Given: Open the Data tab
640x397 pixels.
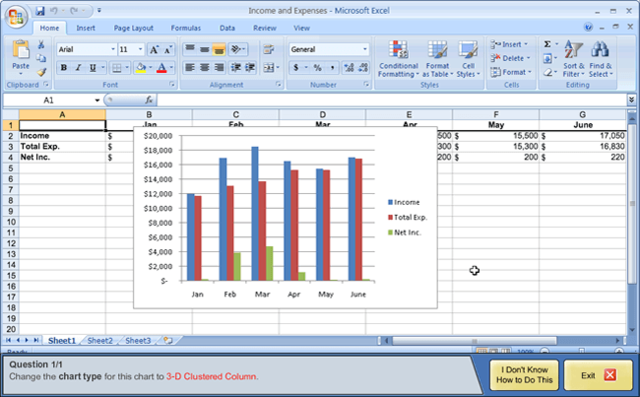Looking at the screenshot, I should click(227, 28).
